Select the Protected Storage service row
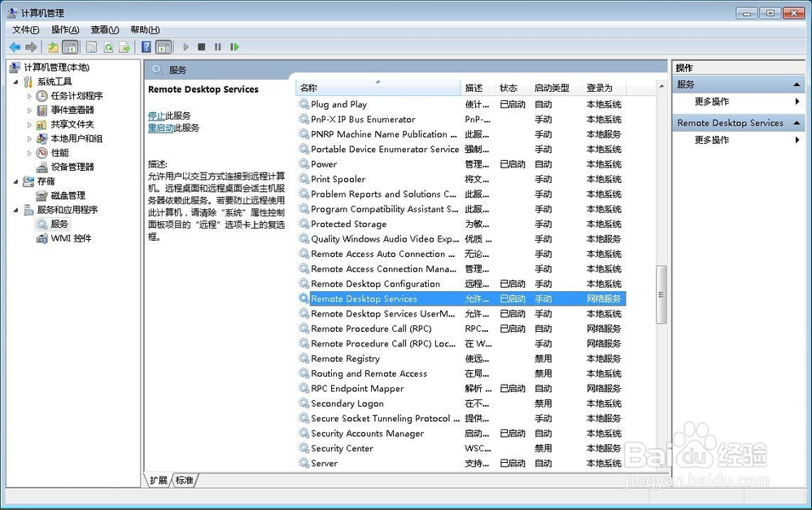The width and height of the screenshot is (812, 510). tap(461, 224)
